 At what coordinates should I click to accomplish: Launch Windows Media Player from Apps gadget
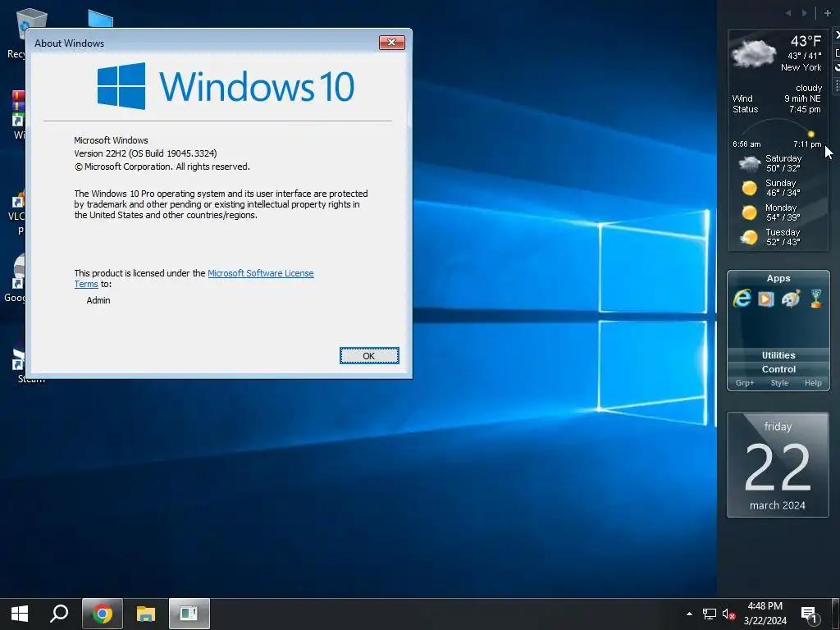click(766, 299)
